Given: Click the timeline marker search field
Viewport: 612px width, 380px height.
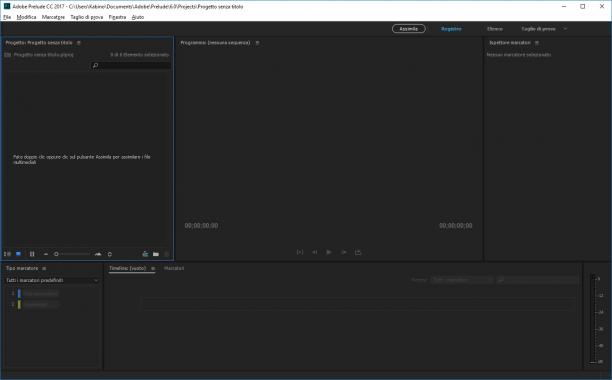Looking at the screenshot, I should coord(537,280).
